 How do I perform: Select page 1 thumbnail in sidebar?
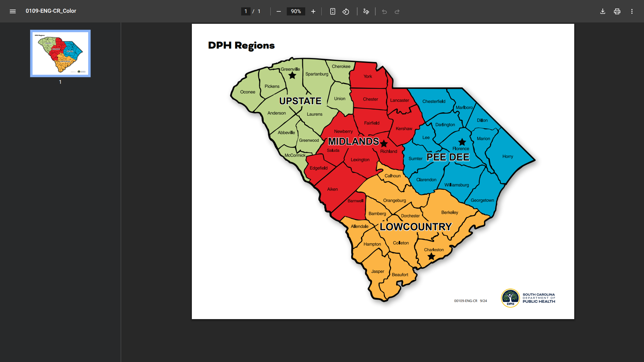60,54
